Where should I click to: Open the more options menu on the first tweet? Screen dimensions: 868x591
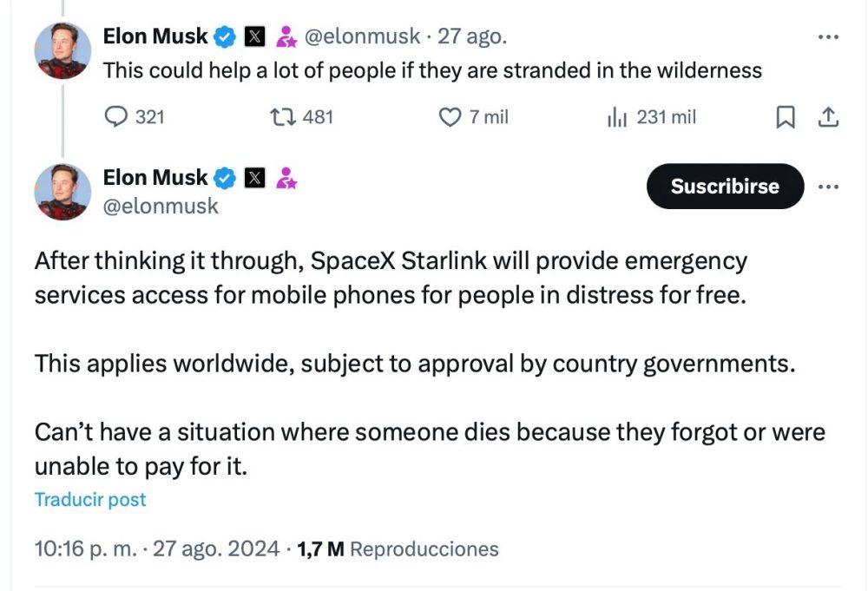(x=828, y=36)
